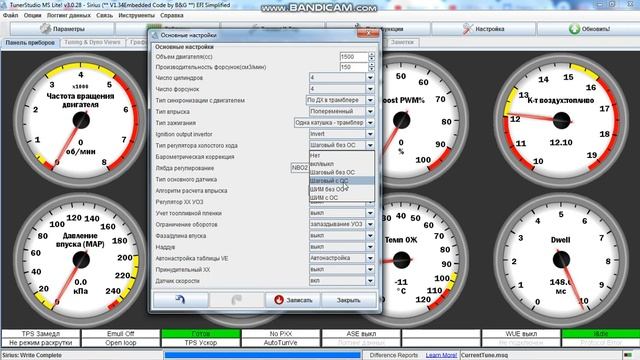640x360 pixels.
Task: Switch to Заметки tab
Action: (402, 42)
